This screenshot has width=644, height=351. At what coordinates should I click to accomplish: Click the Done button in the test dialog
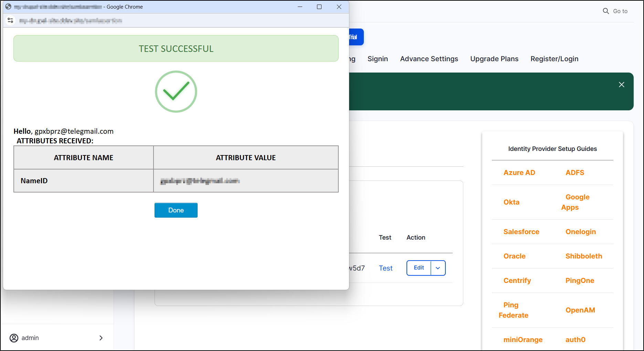pos(176,210)
